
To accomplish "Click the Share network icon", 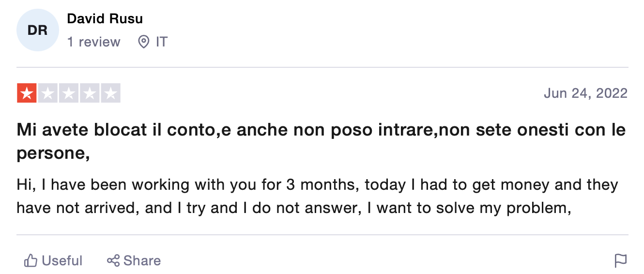I will point(113,261).
